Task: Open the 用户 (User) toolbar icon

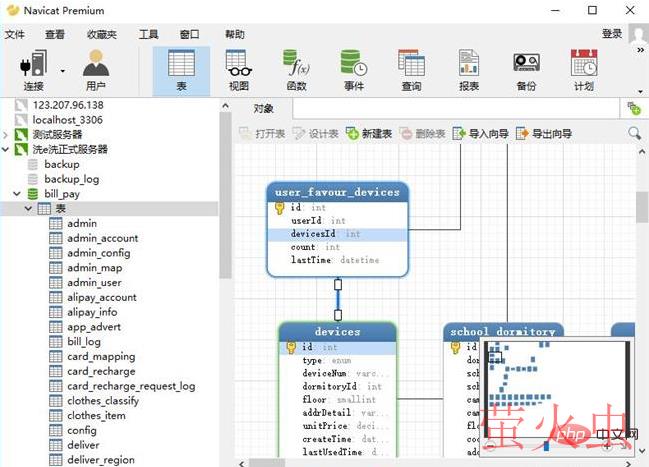Action: coord(96,69)
